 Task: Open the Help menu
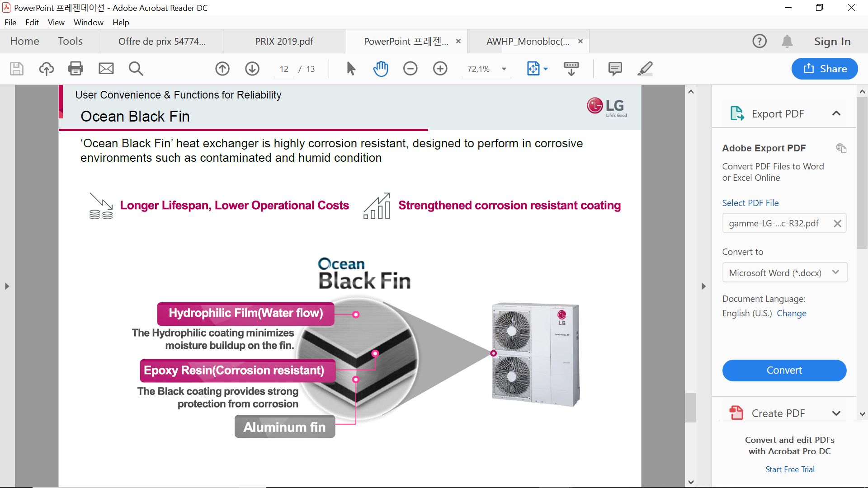(121, 22)
